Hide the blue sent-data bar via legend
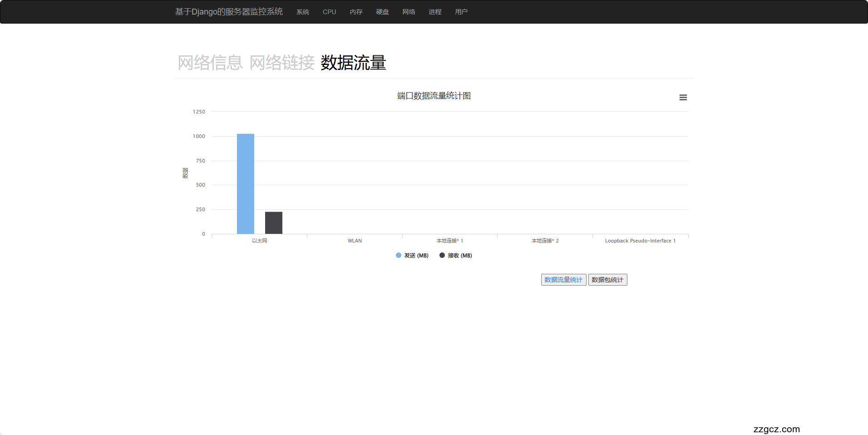 click(411, 255)
